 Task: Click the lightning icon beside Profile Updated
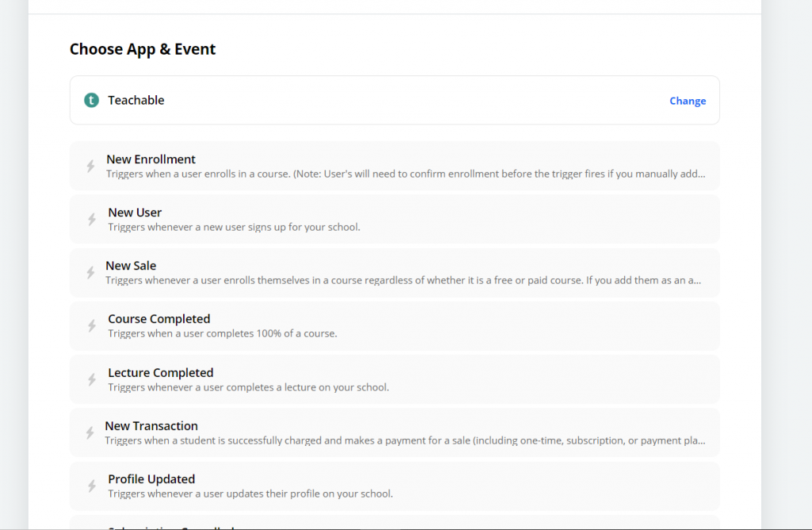92,486
